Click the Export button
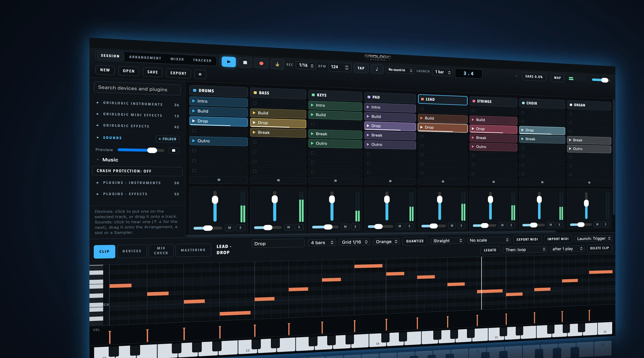 coord(178,73)
